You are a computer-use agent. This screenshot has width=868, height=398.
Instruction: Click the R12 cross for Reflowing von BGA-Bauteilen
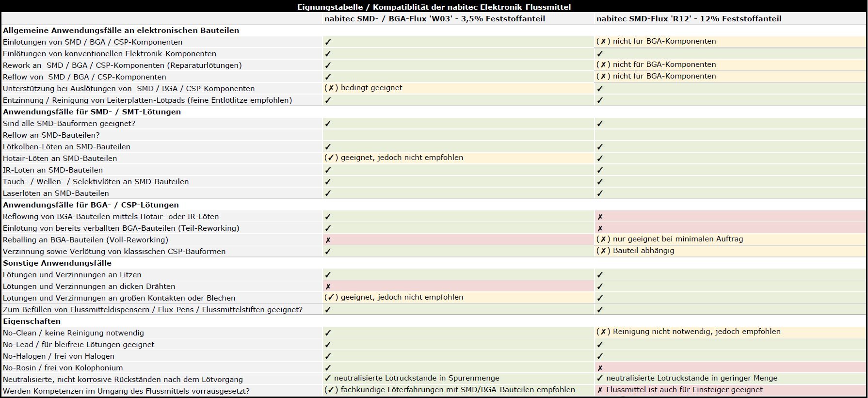(x=600, y=217)
